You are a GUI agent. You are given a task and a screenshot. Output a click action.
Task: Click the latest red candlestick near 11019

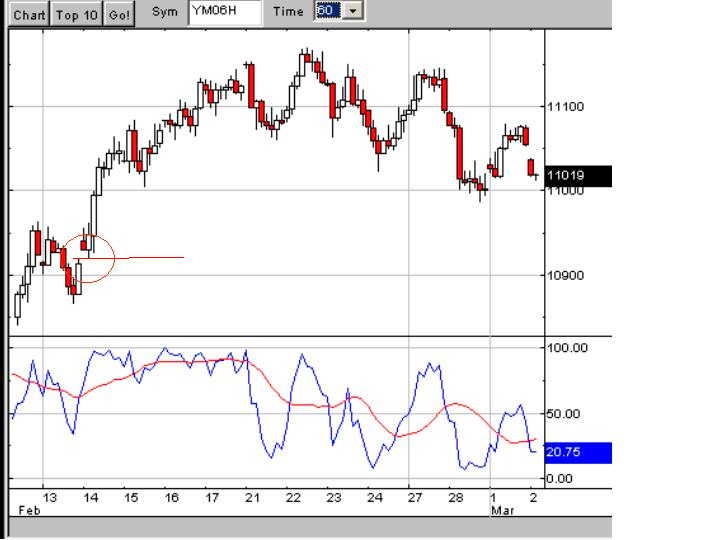(531, 167)
